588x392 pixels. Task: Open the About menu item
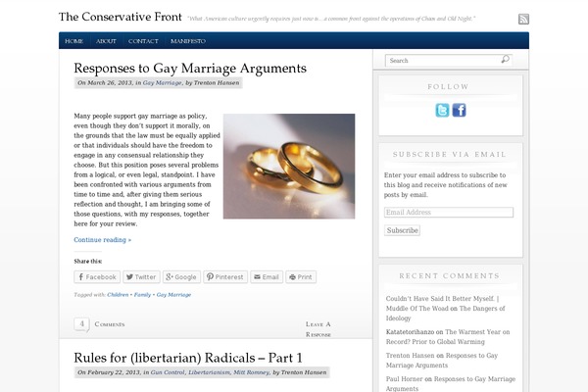[106, 41]
